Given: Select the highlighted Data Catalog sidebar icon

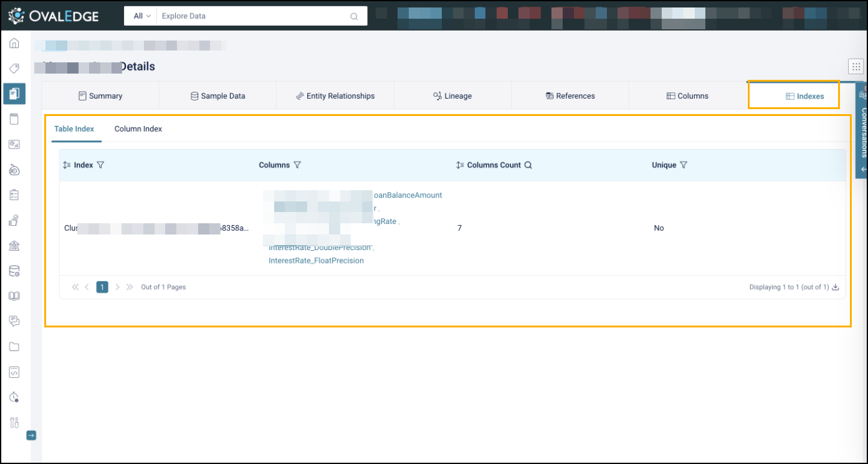Looking at the screenshot, I should point(14,94).
